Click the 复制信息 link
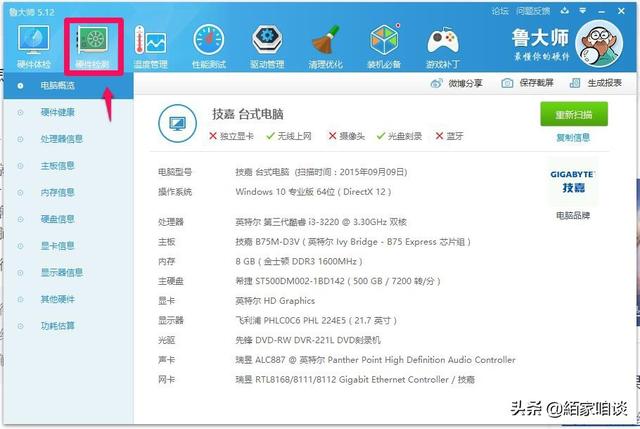Screen dimensions: 640x429 click(x=573, y=138)
